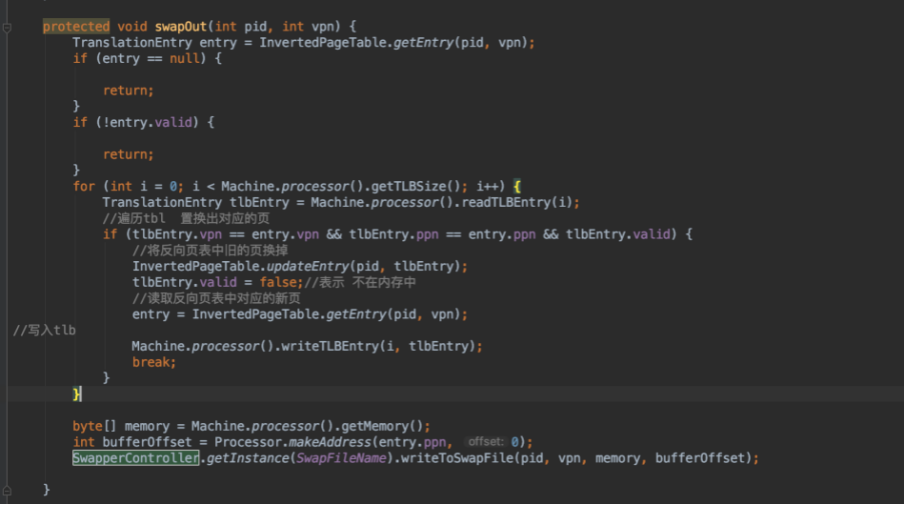Click makeAddress in the bufferOffset line

coord(330,442)
